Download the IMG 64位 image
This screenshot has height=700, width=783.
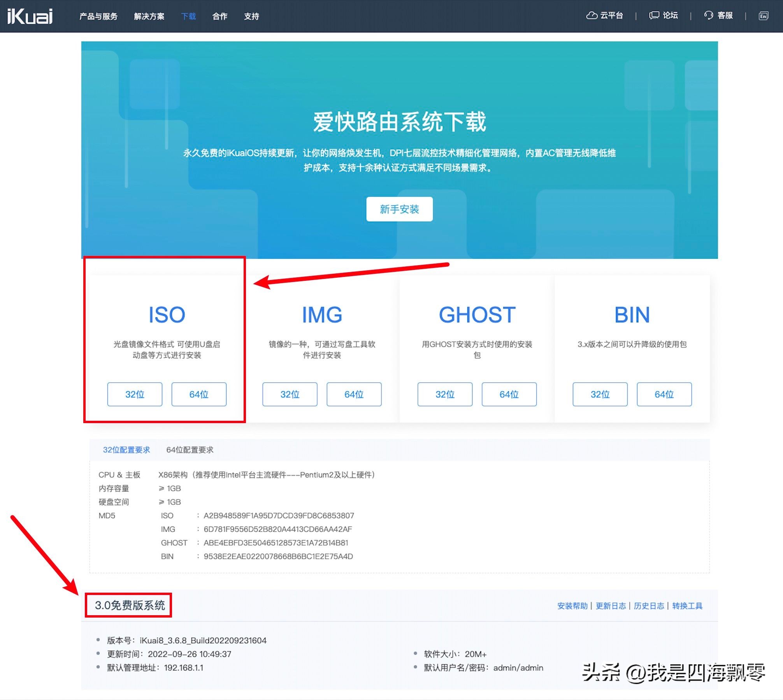pyautogui.click(x=354, y=394)
